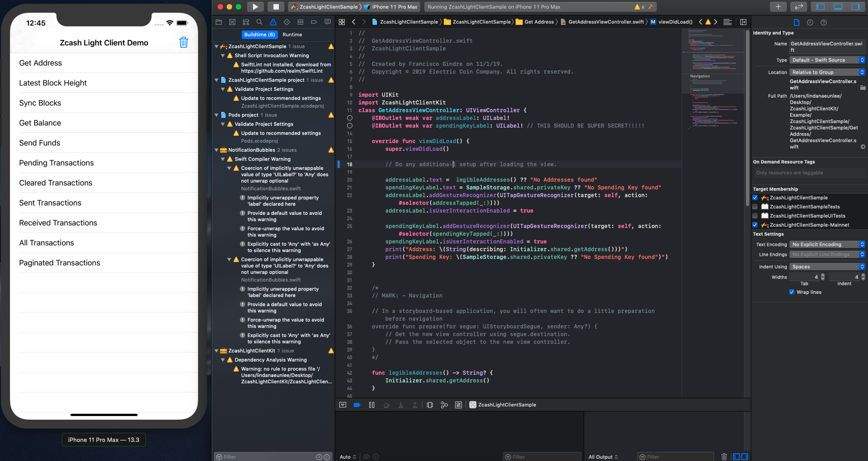Open the Library plus button
868x461 pixels.
[x=778, y=7]
